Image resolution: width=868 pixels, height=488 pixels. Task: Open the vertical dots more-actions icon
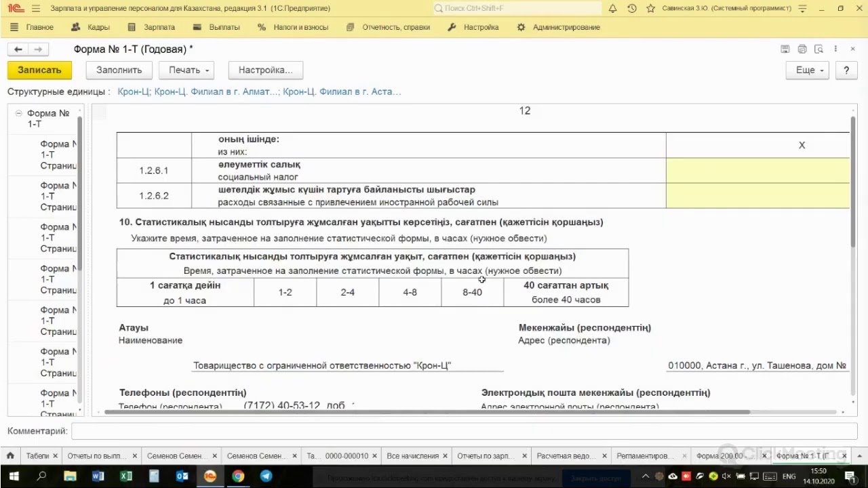tap(835, 49)
